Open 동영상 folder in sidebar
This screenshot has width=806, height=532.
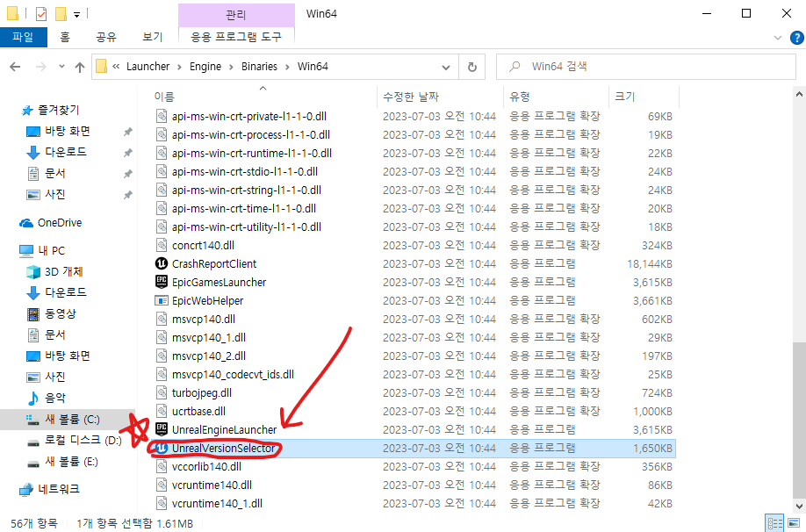coord(52,313)
